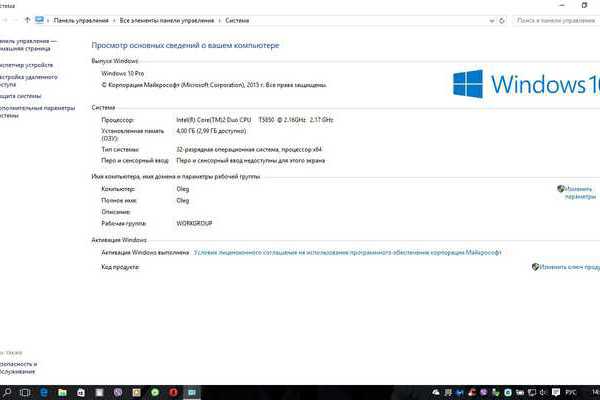Select the Перо и сенсорный ввод недоступны text
Viewport: 600px width, 400px height.
click(x=251, y=161)
